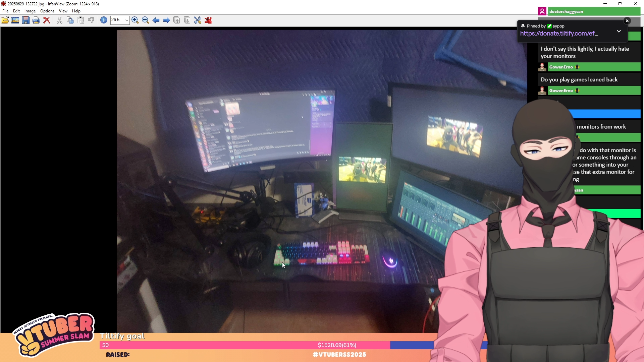Click the previous page icon
644x362 pixels.
point(177,20)
